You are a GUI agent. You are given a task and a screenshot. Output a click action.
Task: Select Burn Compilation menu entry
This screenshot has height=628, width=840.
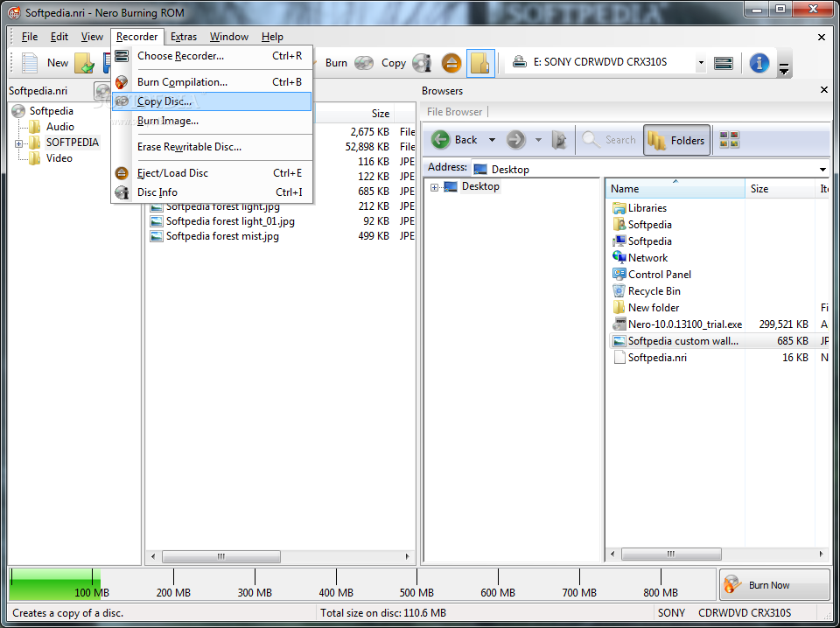pyautogui.click(x=212, y=82)
